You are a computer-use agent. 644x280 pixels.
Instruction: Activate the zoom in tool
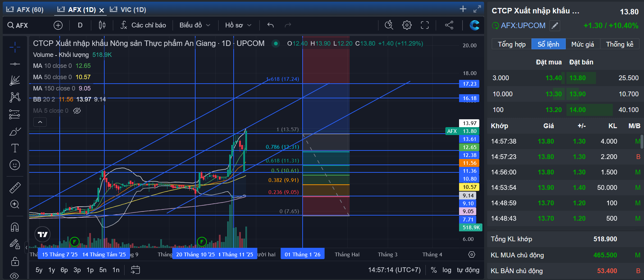(x=14, y=204)
